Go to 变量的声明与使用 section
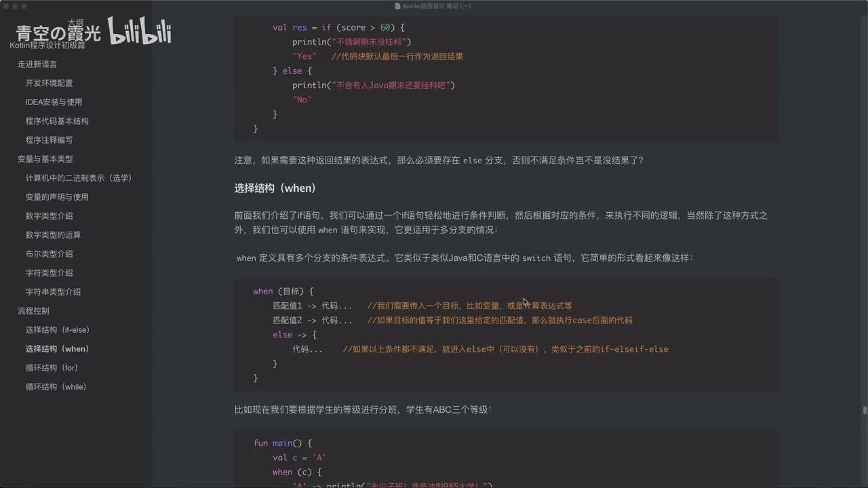Image resolution: width=868 pixels, height=488 pixels. [x=57, y=197]
